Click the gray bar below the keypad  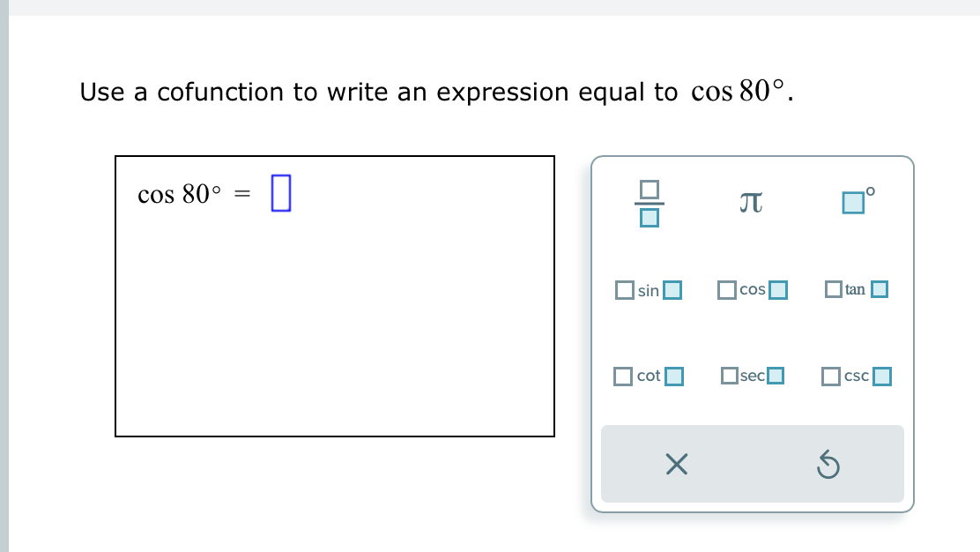tap(752, 464)
